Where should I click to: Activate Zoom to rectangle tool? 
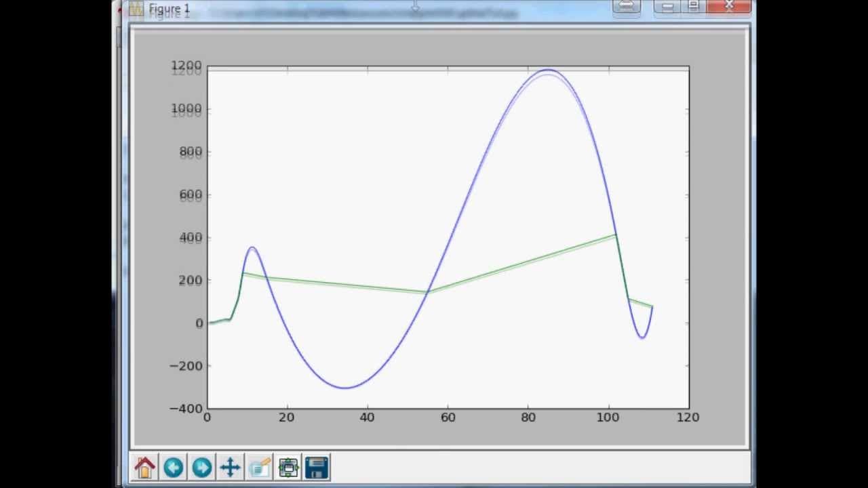point(260,467)
